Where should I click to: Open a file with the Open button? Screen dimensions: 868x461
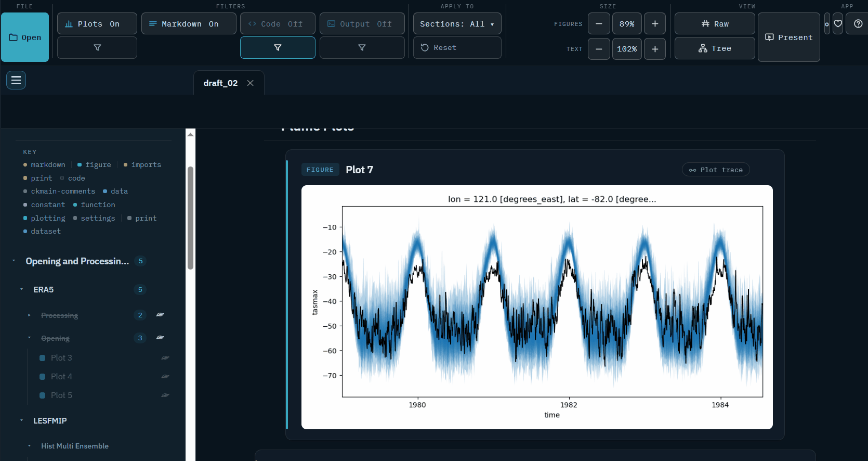pyautogui.click(x=25, y=37)
